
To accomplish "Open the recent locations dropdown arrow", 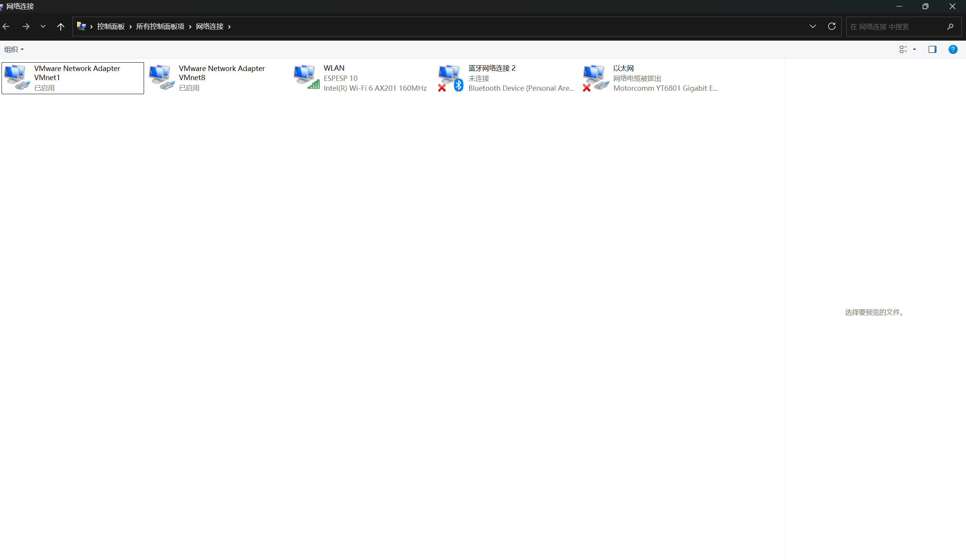I will pos(43,27).
